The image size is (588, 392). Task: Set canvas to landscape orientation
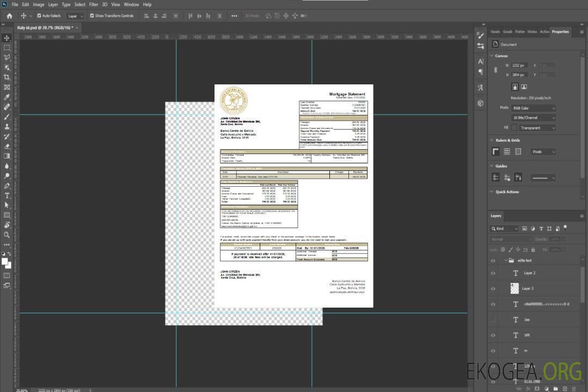524,87
